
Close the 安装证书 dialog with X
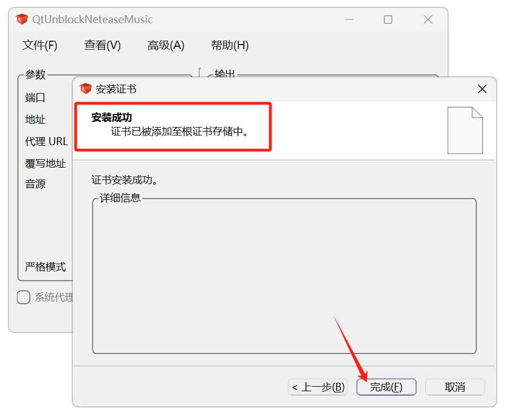[482, 89]
